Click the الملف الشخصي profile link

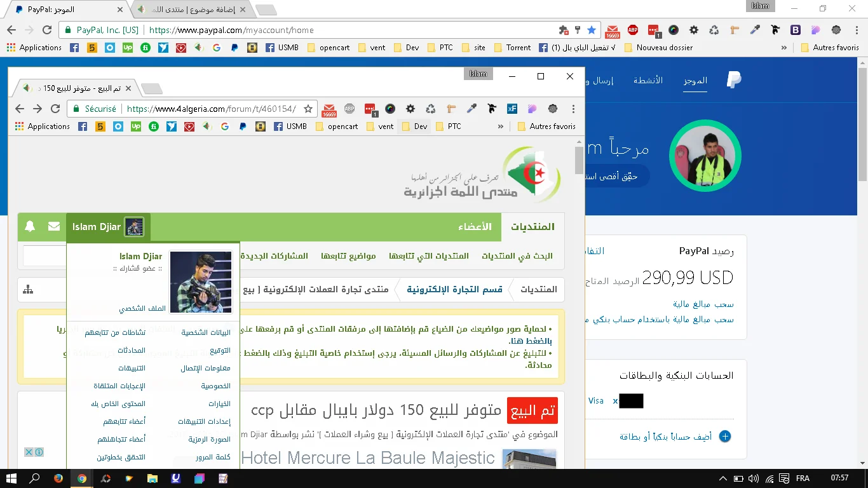click(x=142, y=309)
